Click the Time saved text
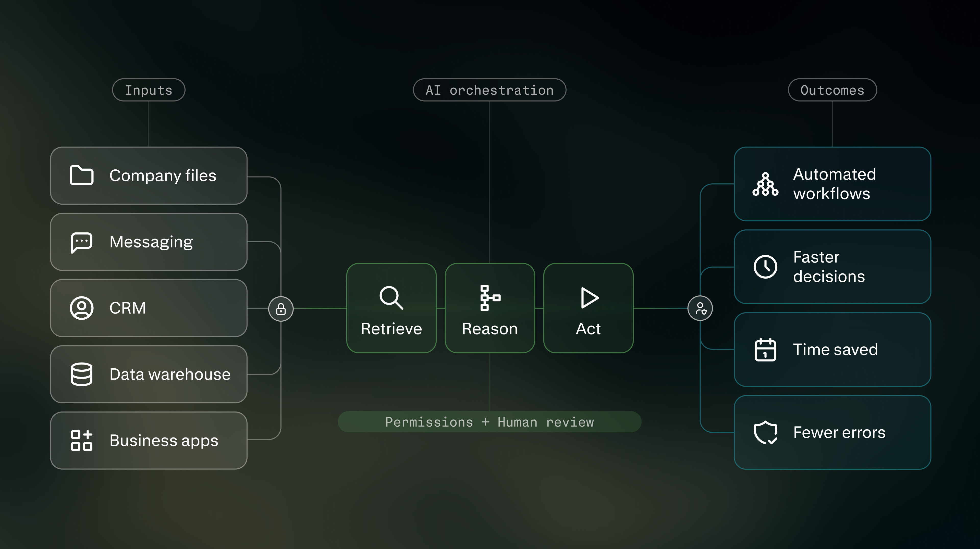The height and width of the screenshot is (549, 980). tap(835, 350)
